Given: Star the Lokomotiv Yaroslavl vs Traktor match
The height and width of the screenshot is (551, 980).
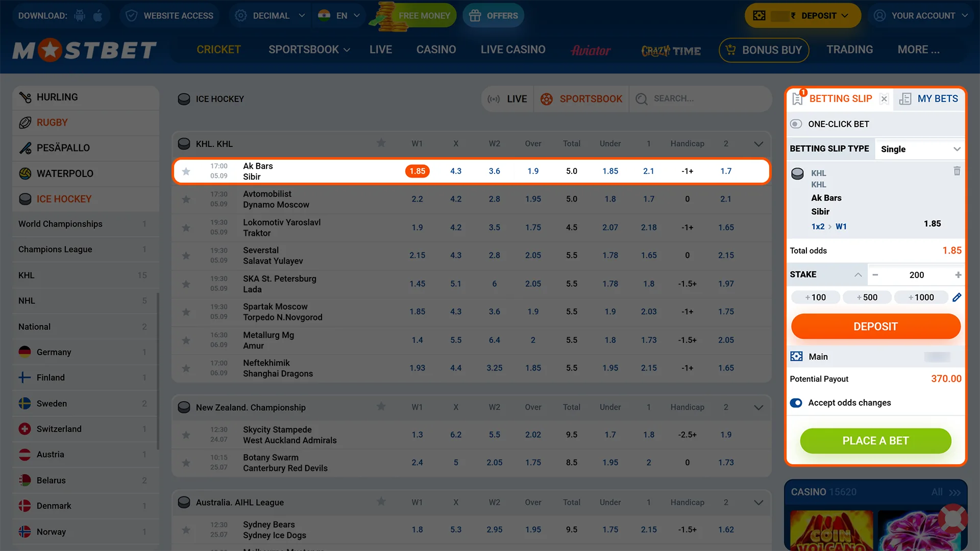Looking at the screenshot, I should pos(186,228).
